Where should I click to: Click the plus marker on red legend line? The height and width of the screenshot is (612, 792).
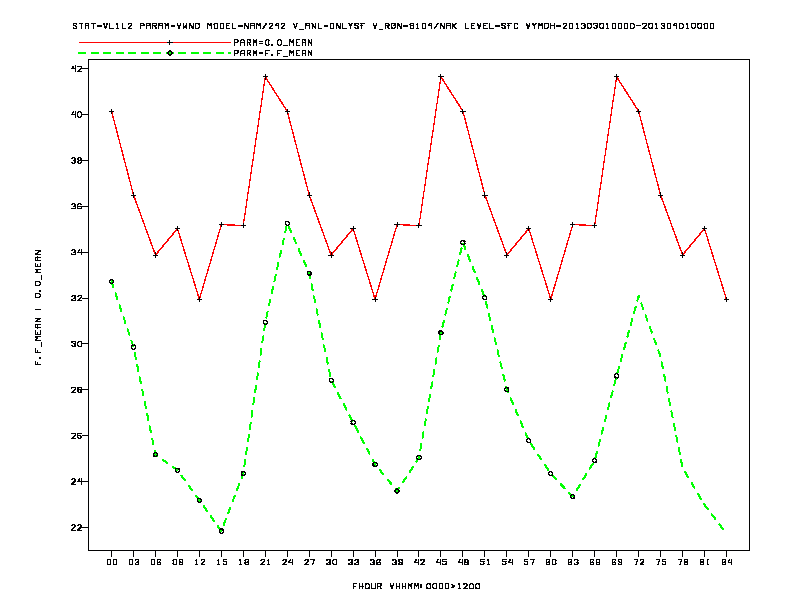click(170, 42)
